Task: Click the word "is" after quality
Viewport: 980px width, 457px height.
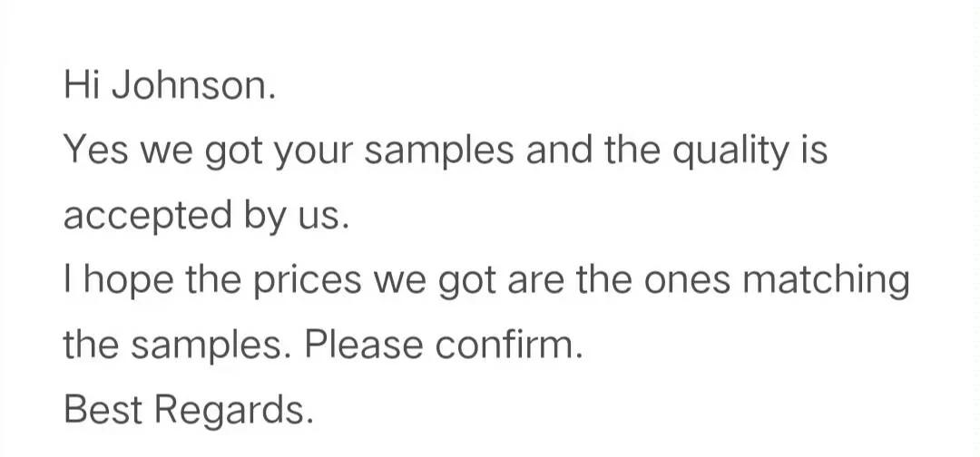Action: click(x=814, y=151)
